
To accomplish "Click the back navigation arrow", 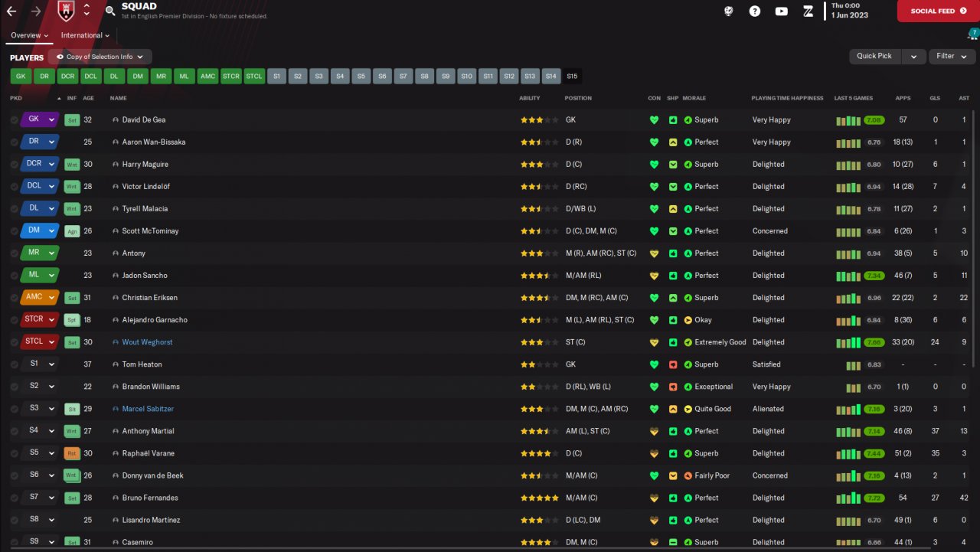I will point(11,11).
